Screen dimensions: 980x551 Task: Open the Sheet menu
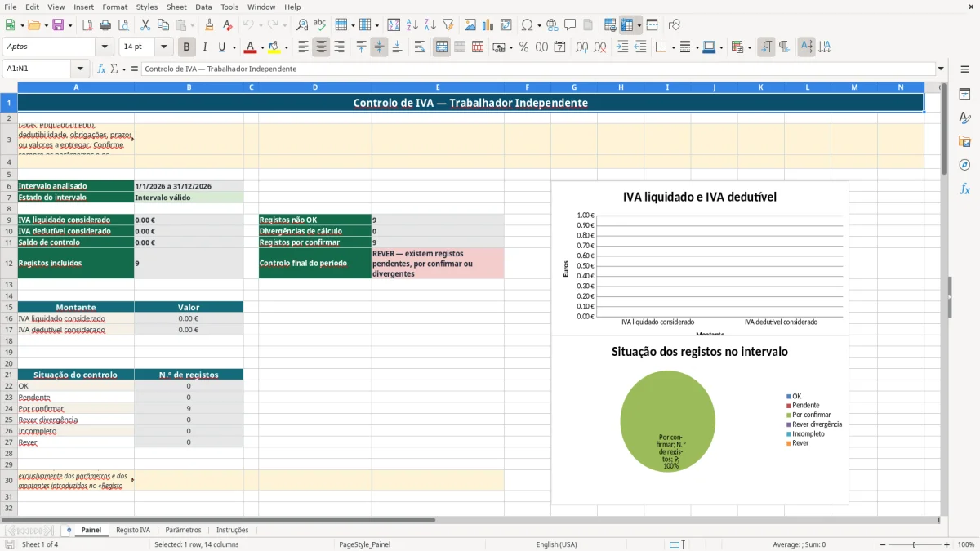click(x=176, y=7)
